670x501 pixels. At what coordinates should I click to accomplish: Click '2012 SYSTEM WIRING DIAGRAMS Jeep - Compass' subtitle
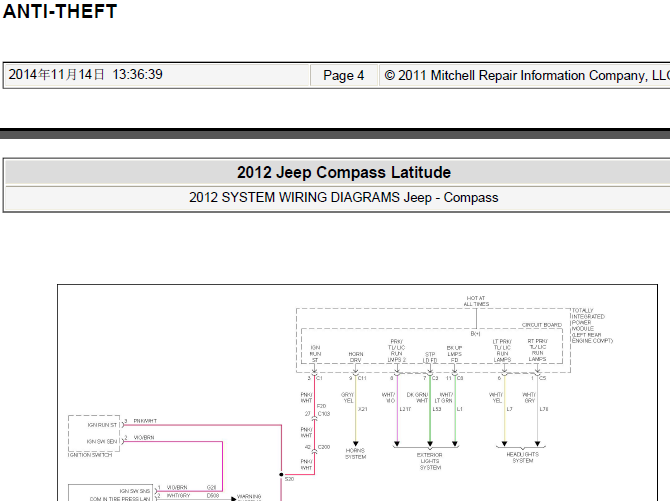344,197
